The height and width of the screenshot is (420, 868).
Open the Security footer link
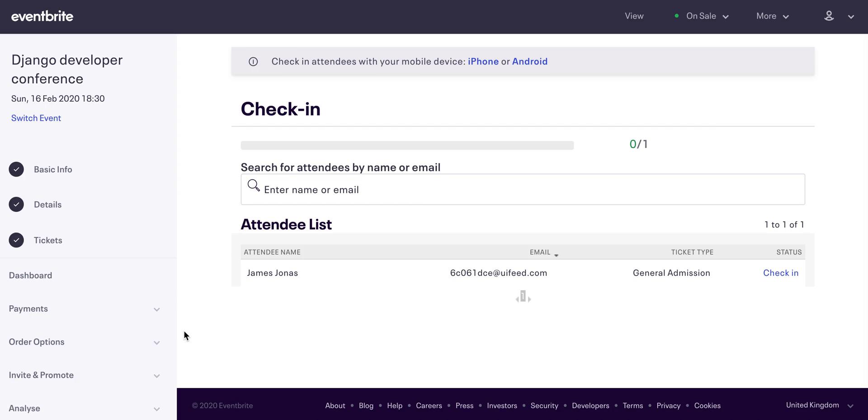(544, 406)
